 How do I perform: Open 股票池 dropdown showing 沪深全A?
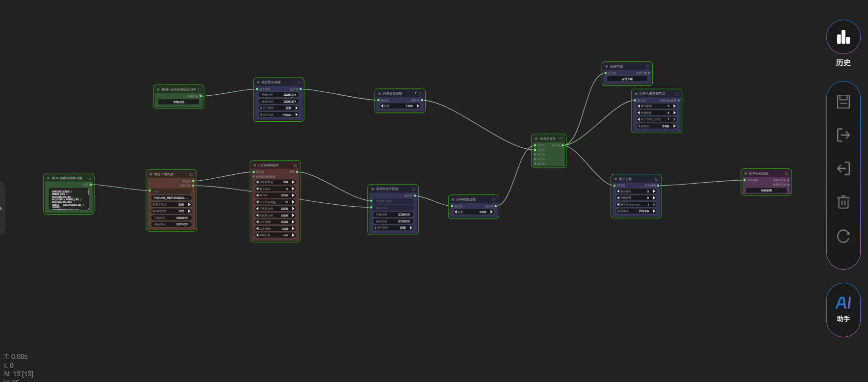click(x=636, y=211)
